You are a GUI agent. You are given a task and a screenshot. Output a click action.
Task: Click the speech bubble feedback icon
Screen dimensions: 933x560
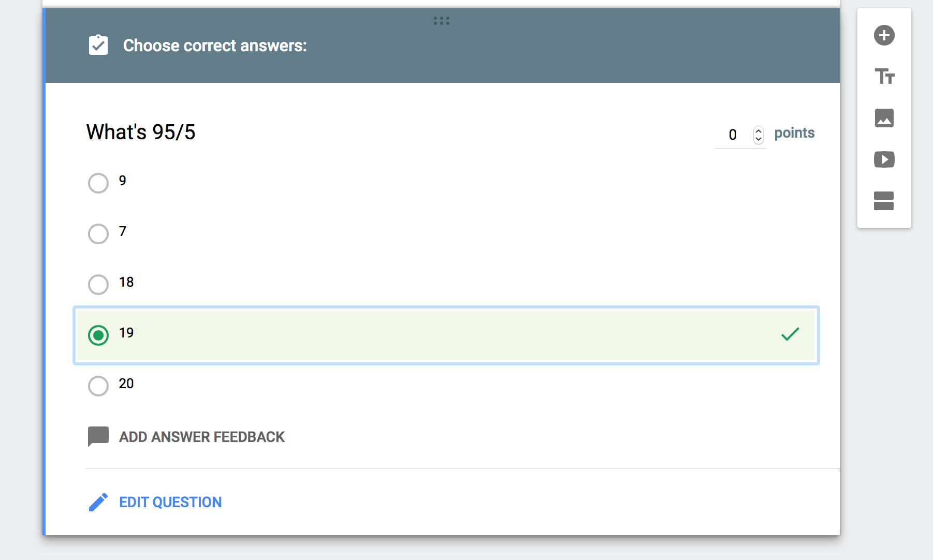98,436
